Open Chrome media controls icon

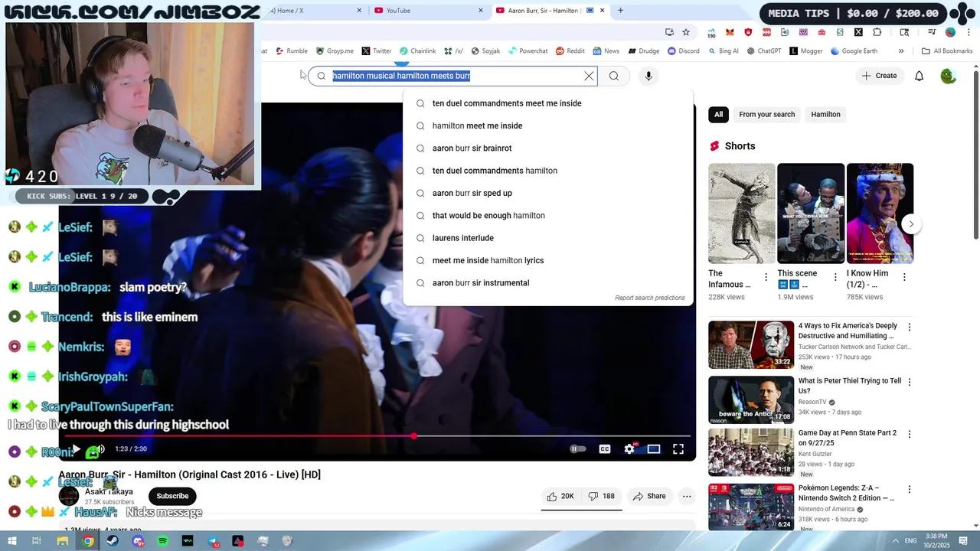(x=932, y=32)
